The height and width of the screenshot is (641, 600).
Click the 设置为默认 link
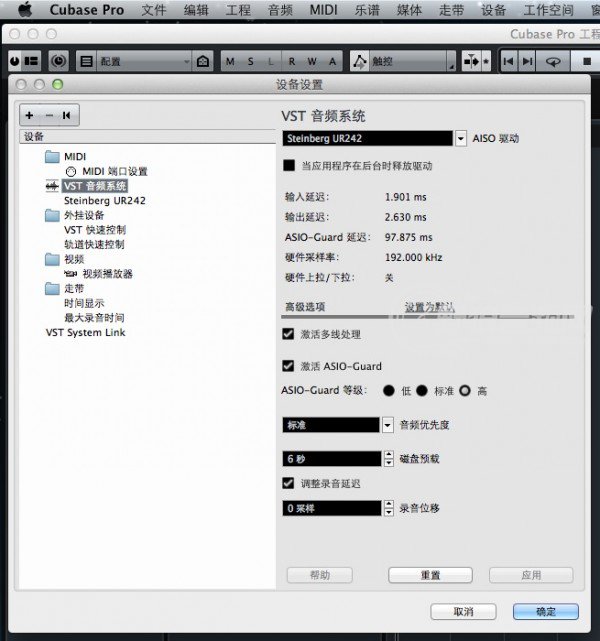[x=430, y=307]
